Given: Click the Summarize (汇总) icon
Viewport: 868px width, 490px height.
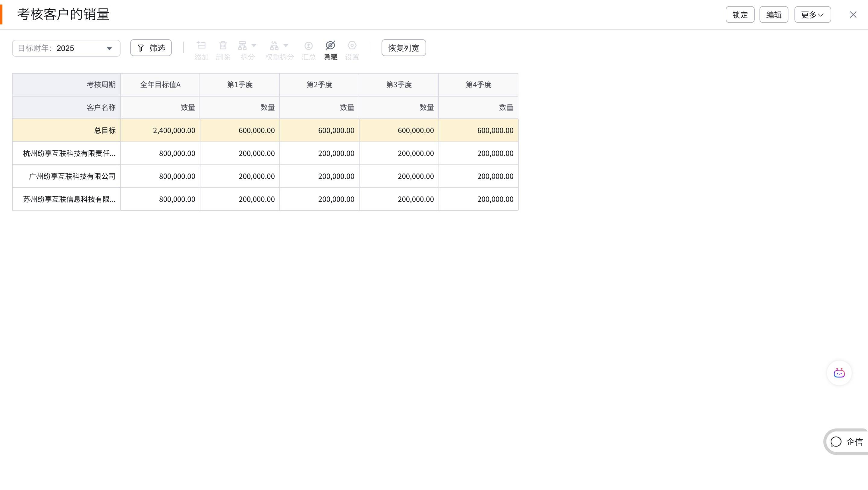Looking at the screenshot, I should click(x=308, y=46).
